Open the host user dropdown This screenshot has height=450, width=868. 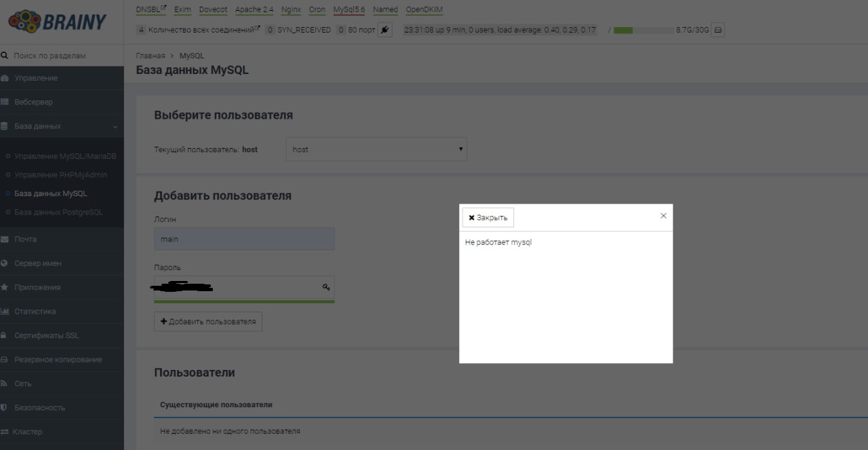tap(376, 149)
